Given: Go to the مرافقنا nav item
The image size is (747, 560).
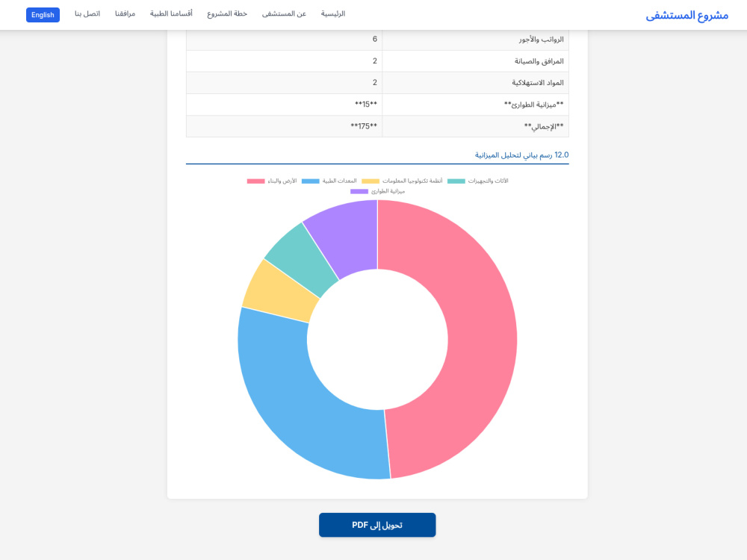Looking at the screenshot, I should point(125,13).
